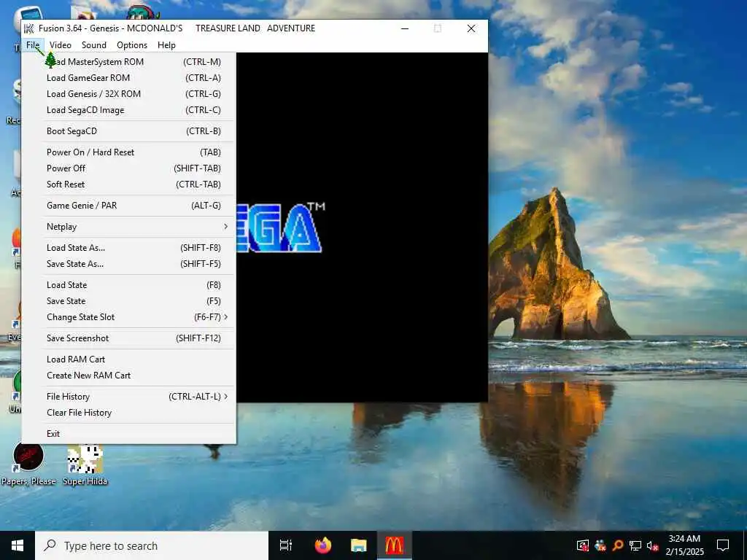Select Soft Reset entry

[x=129, y=184]
